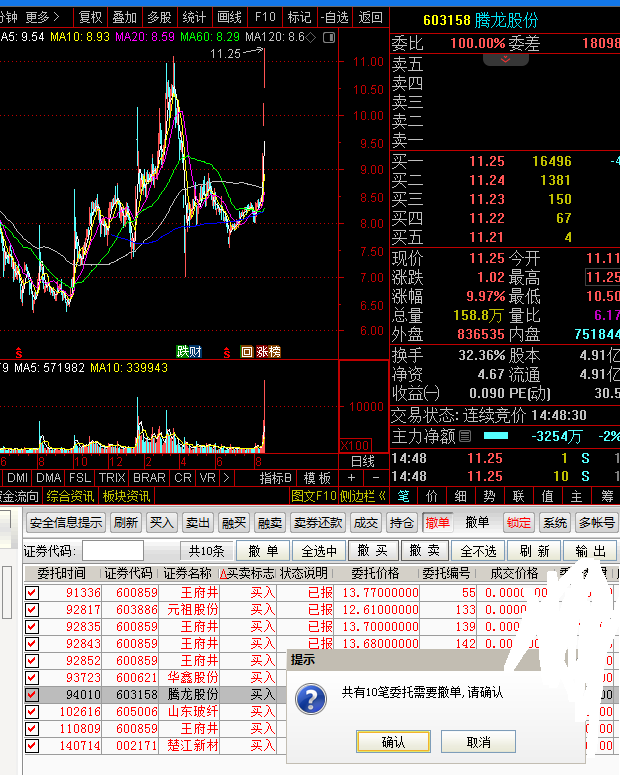This screenshot has height=775, width=620.
Task: Open 板块资讯 tab
Action: 126,496
